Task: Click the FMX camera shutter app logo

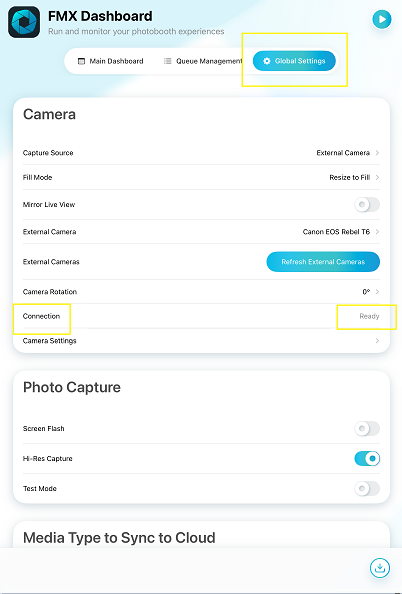Action: pyautogui.click(x=24, y=22)
